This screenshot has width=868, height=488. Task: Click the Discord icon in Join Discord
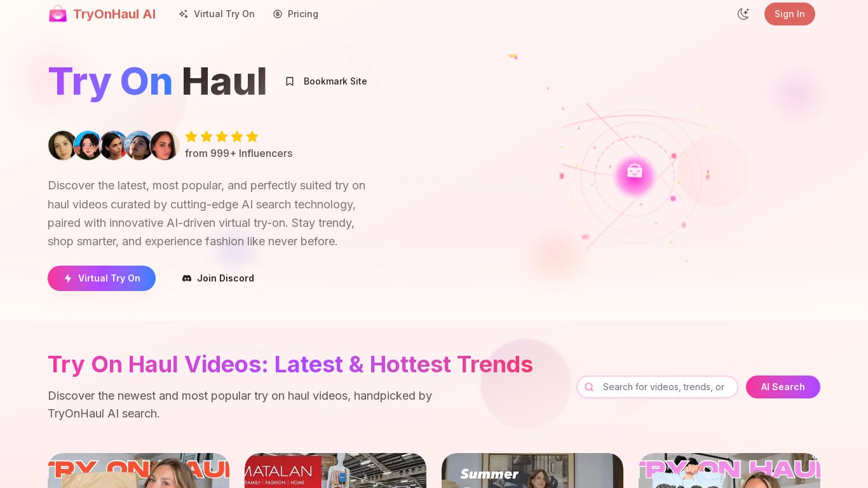(x=187, y=278)
